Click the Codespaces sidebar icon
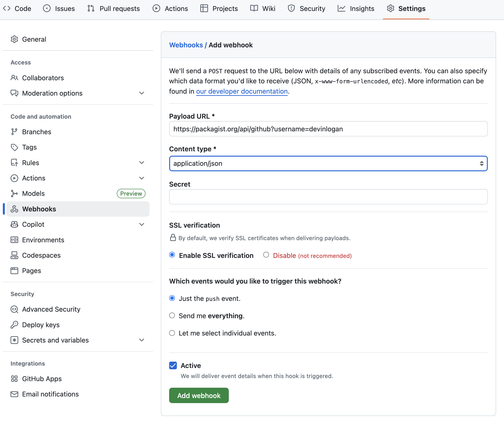Image resolution: width=504 pixels, height=425 pixels. [14, 255]
